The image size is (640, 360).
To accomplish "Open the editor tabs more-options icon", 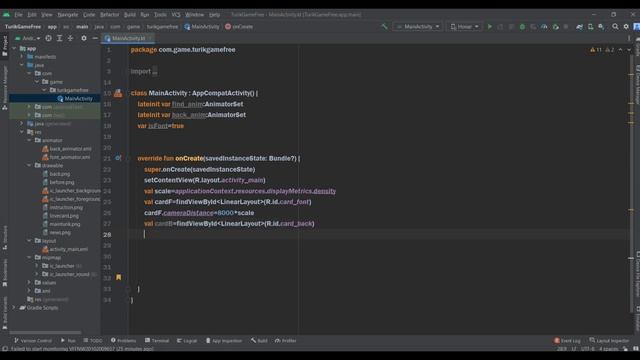I will tap(629, 38).
